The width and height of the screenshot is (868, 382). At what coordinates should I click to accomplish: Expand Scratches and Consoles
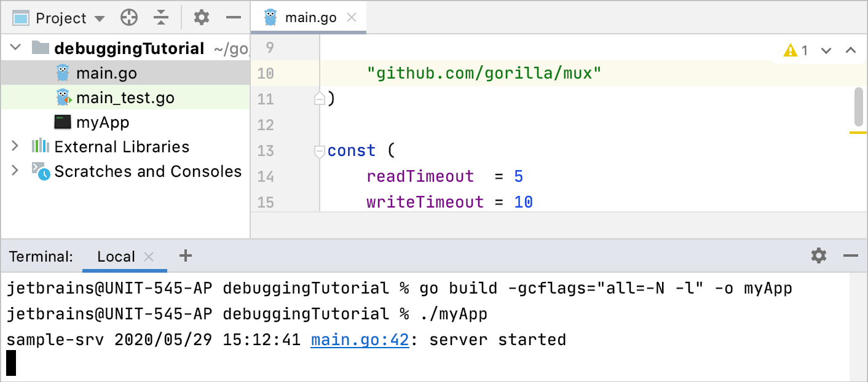point(15,171)
